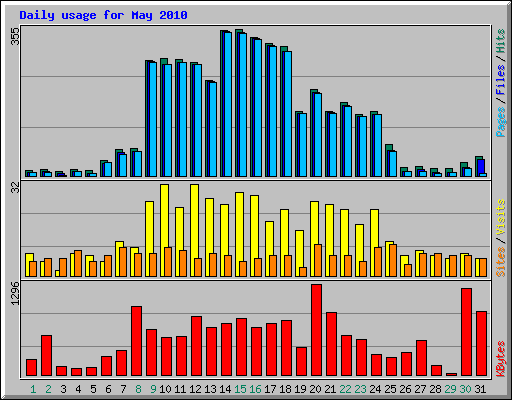Select the red KBytes bar for day 27

(422, 358)
